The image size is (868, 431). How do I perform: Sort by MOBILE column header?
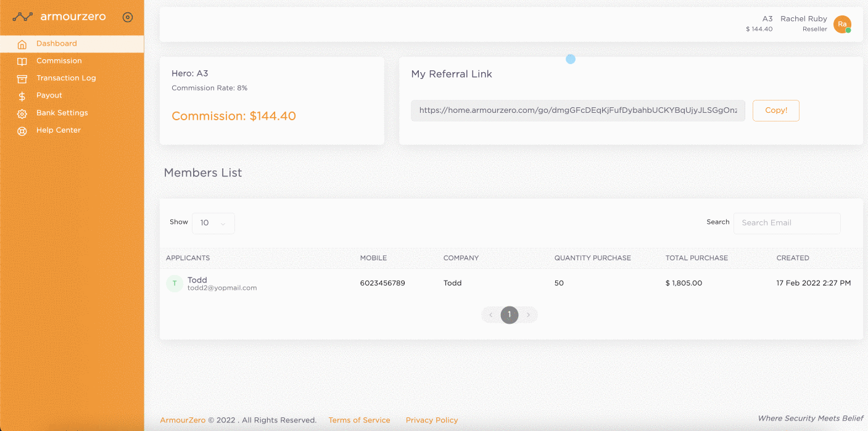373,258
